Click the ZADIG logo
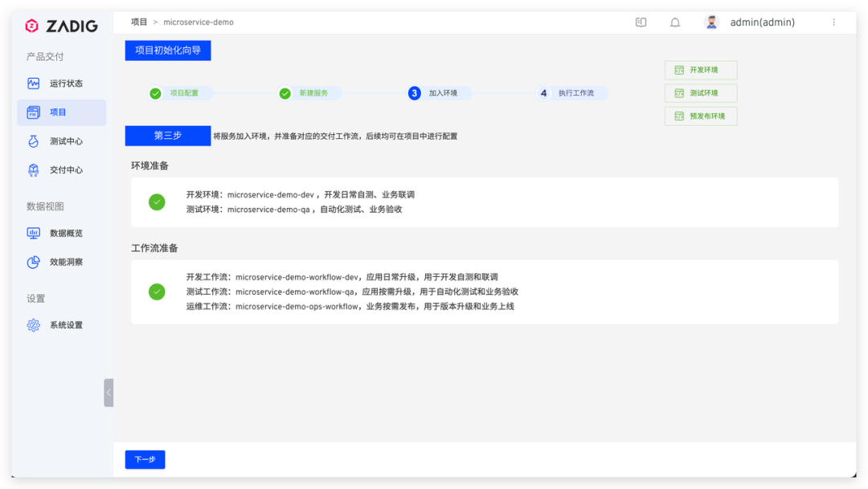 [61, 26]
